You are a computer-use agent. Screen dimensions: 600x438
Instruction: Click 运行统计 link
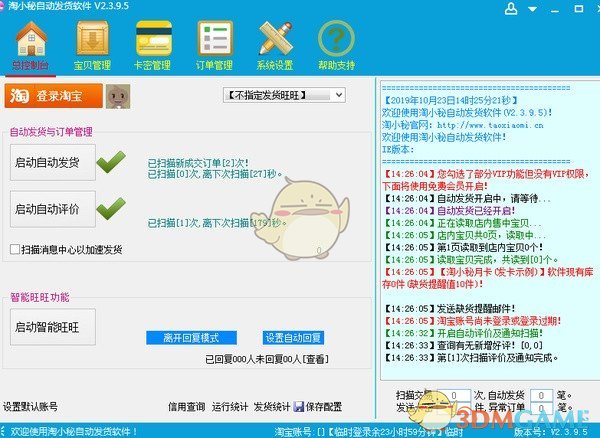[230, 407]
